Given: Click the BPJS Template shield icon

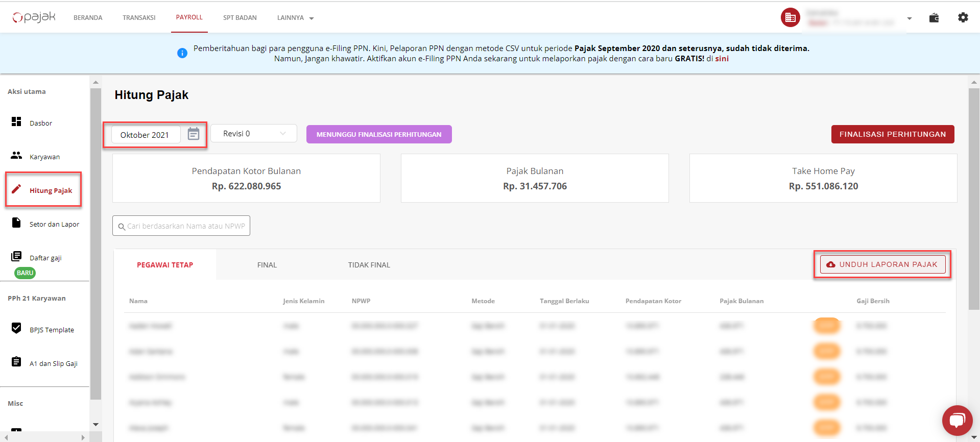Looking at the screenshot, I should (x=16, y=328).
